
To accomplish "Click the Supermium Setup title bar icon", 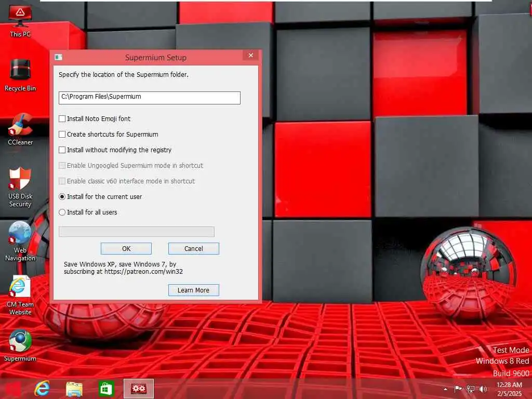I will [x=58, y=57].
